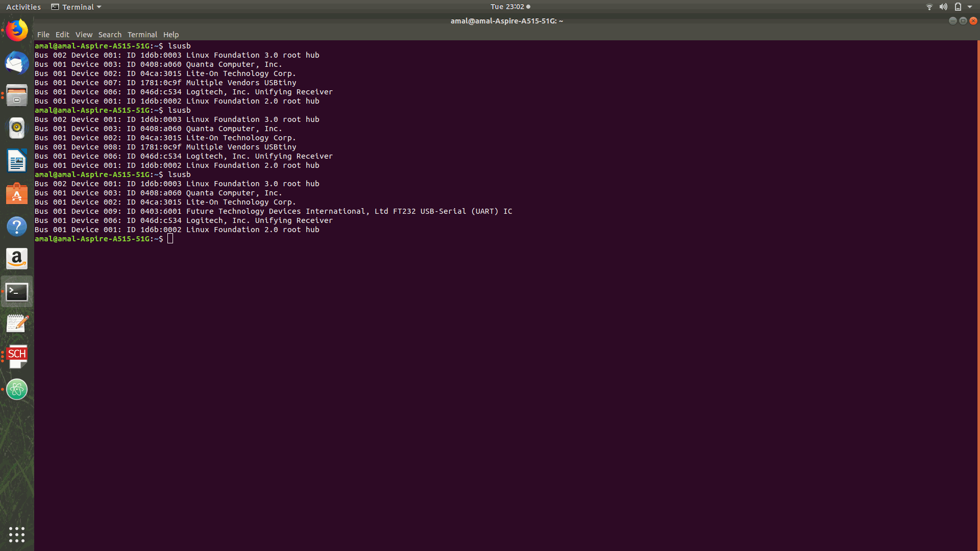The width and height of the screenshot is (980, 551).
Task: Open the Text Editor notepad icon
Action: pyautogui.click(x=17, y=324)
